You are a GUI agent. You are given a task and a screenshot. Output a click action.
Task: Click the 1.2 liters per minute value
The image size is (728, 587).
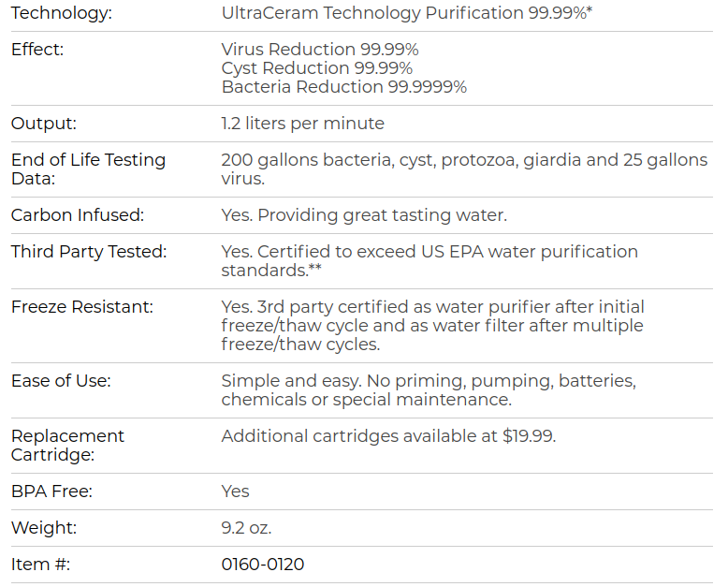pyautogui.click(x=303, y=123)
